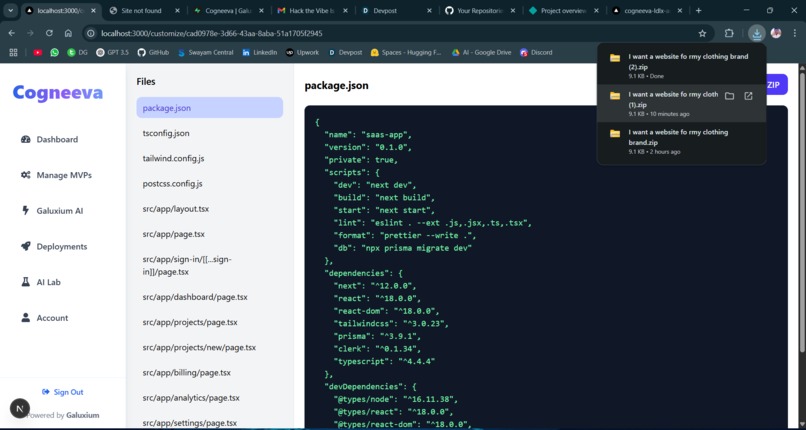The image size is (806, 430).
Task: Open Galuxium AI sidebar item
Action: point(52,211)
